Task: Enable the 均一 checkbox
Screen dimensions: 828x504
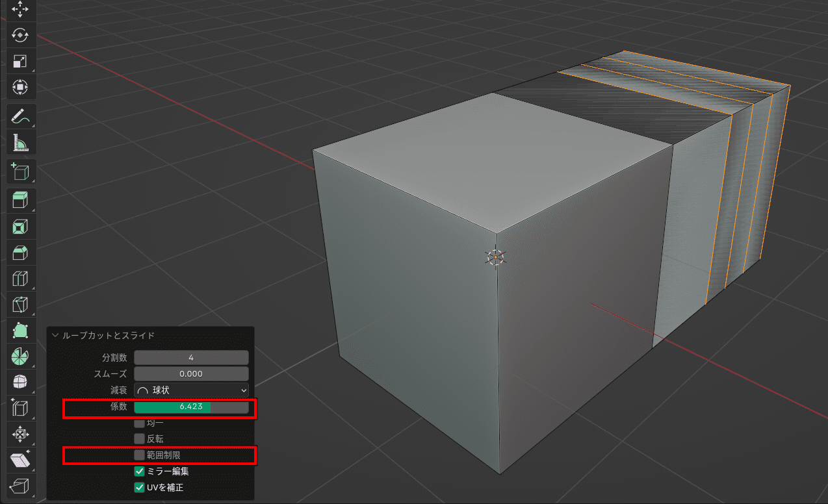Action: [139, 423]
